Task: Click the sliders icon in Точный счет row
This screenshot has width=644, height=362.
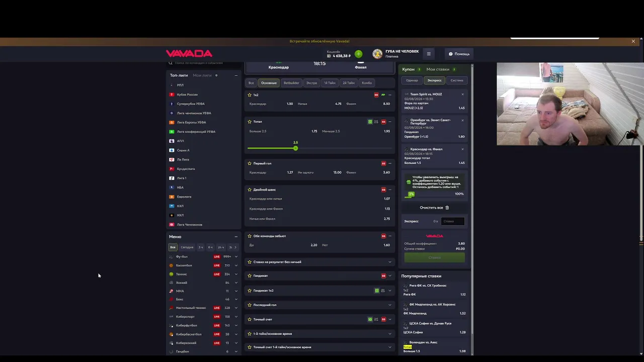Action: tap(376, 319)
